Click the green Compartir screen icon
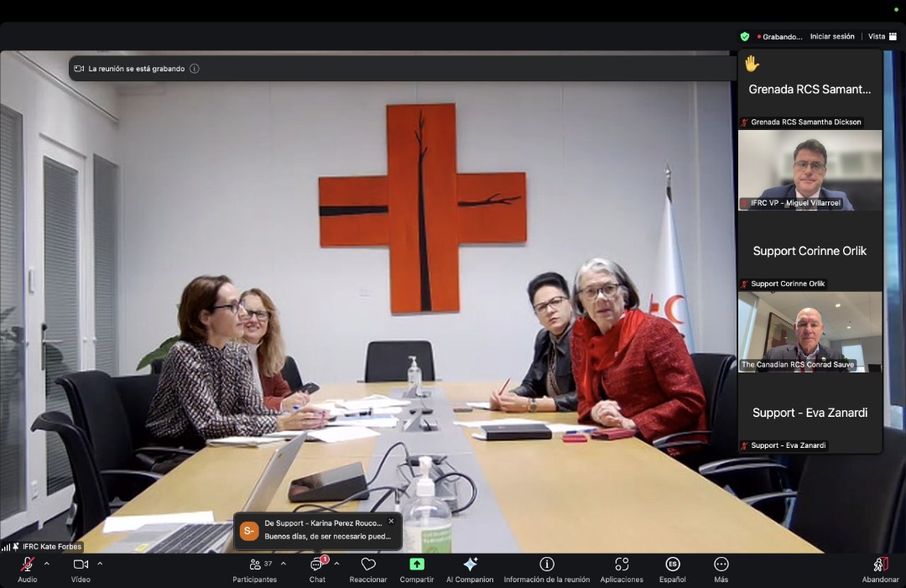Viewport: 906px width, 588px height. 417,564
